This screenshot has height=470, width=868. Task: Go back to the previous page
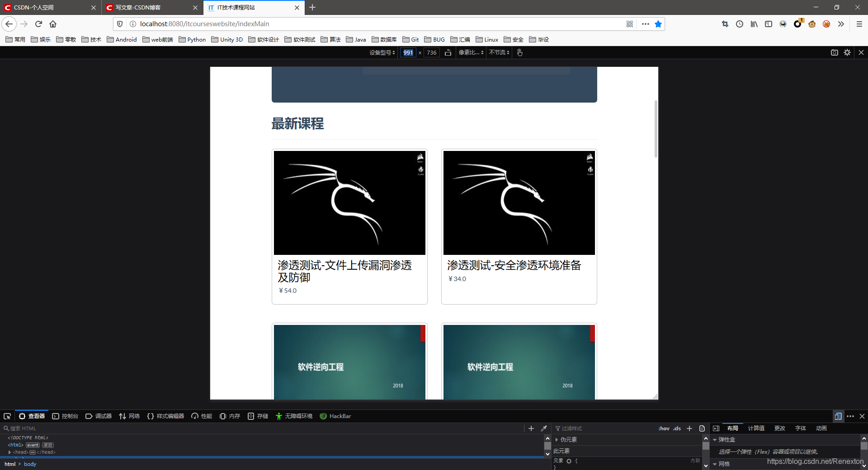pos(9,24)
